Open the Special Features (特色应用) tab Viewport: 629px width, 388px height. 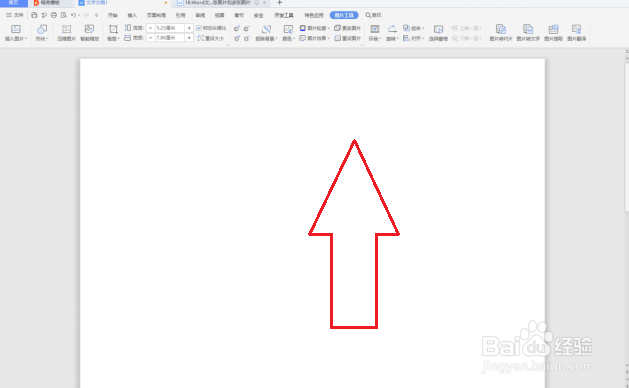tap(314, 15)
